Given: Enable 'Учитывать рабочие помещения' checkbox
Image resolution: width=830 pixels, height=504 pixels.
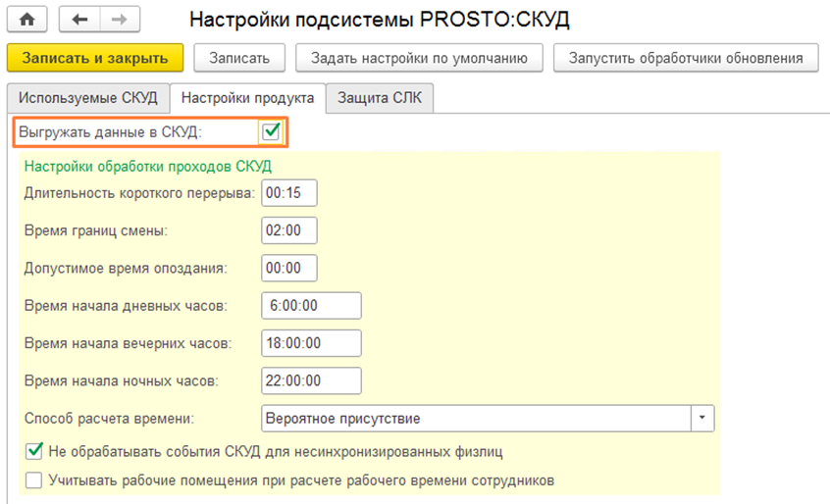Looking at the screenshot, I should point(34,480).
